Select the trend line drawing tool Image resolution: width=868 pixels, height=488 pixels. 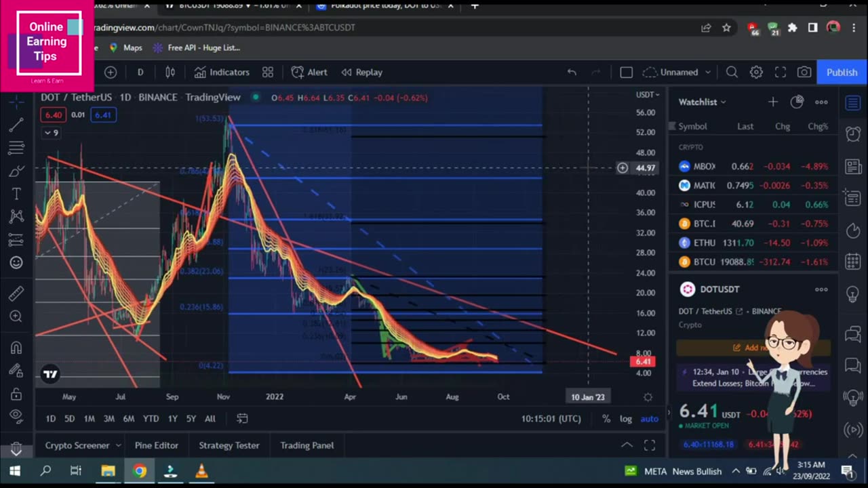point(16,125)
